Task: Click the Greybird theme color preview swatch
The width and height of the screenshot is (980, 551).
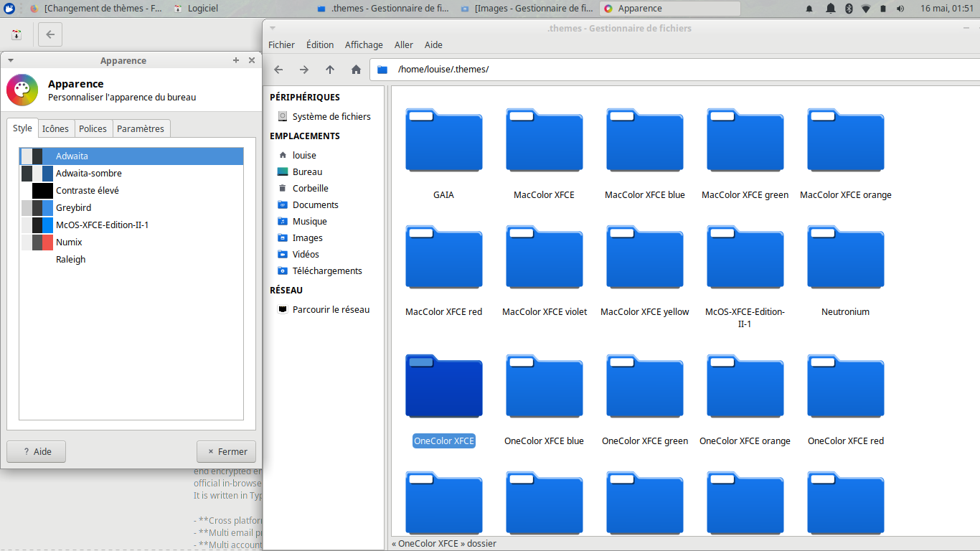Action: tap(37, 207)
